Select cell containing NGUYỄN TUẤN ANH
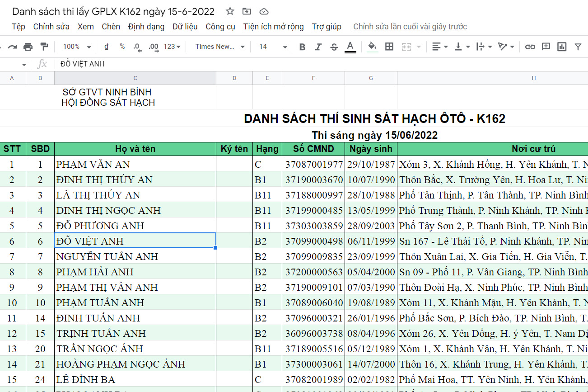The width and height of the screenshot is (588, 392). (135, 256)
